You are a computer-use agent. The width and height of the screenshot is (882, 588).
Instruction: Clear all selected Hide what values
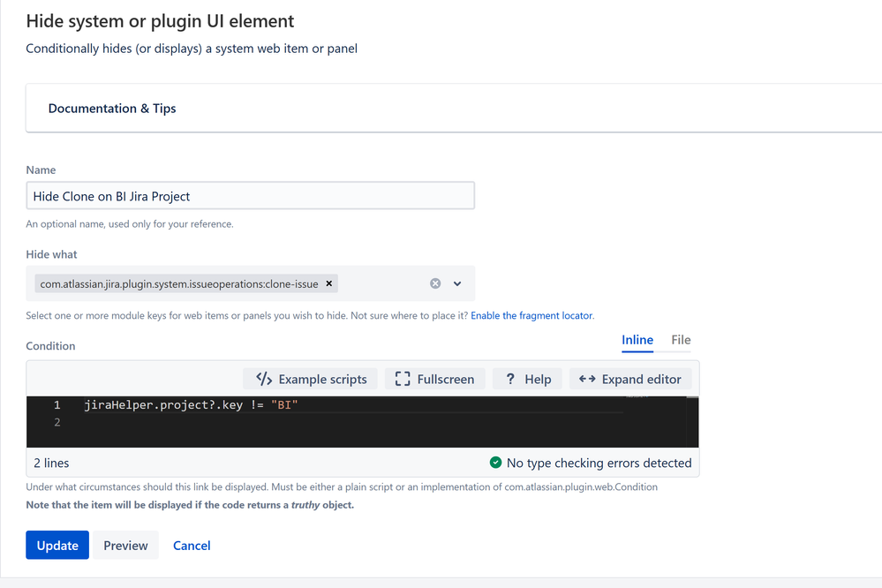point(435,284)
